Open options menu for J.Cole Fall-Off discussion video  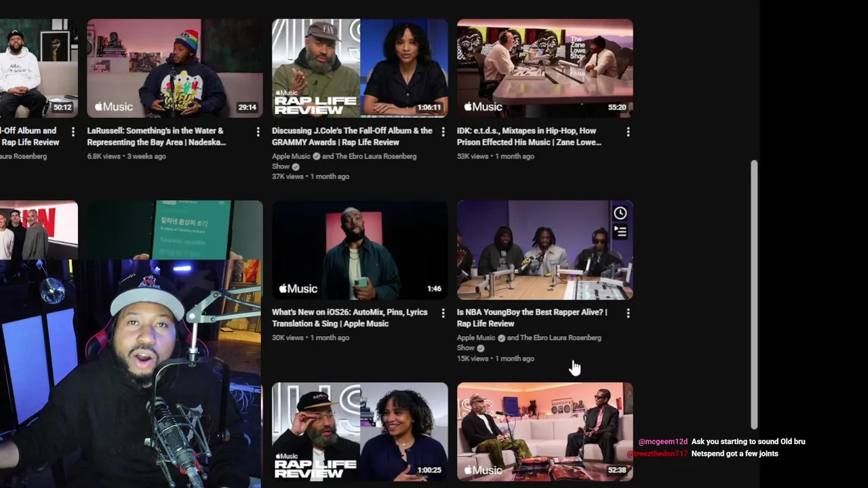[443, 131]
